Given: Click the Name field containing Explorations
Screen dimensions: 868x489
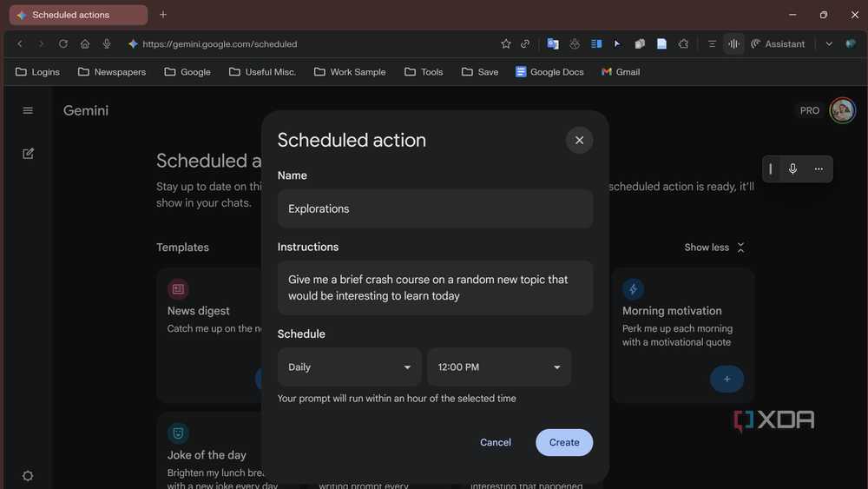Looking at the screenshot, I should 435,208.
